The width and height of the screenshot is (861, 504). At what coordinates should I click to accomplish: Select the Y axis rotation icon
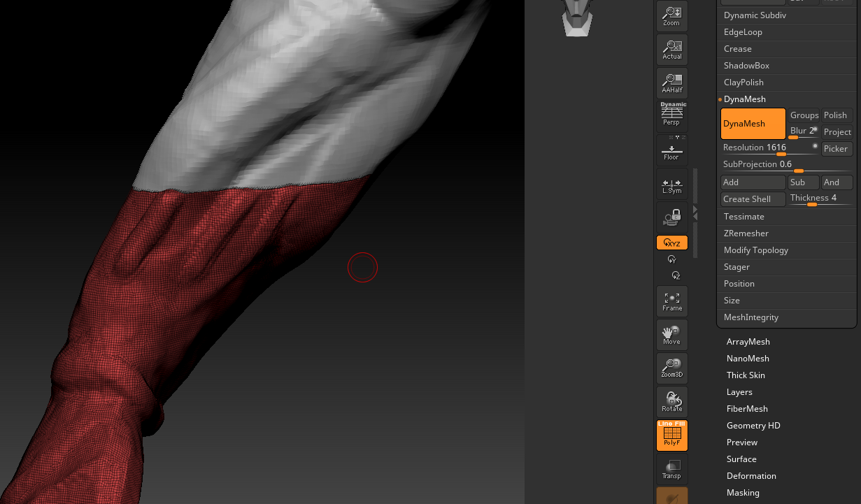[x=672, y=259]
